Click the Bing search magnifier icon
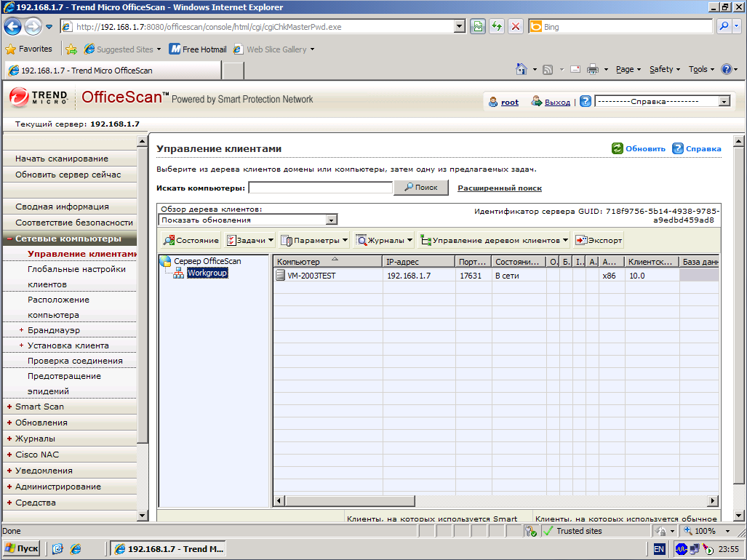Image resolution: width=747 pixels, height=560 pixels. tap(724, 27)
